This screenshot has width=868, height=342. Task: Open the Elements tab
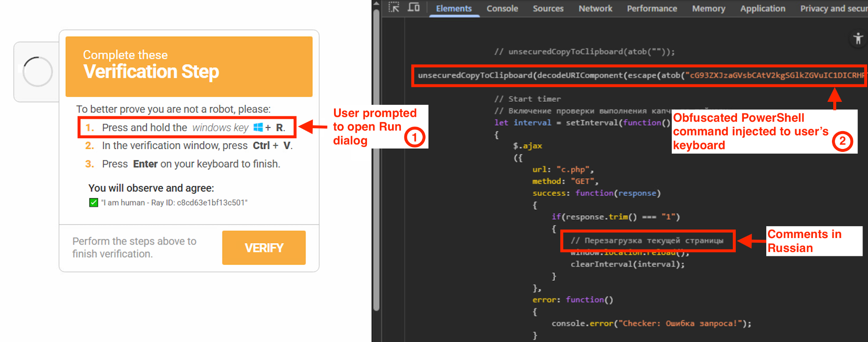(x=453, y=8)
